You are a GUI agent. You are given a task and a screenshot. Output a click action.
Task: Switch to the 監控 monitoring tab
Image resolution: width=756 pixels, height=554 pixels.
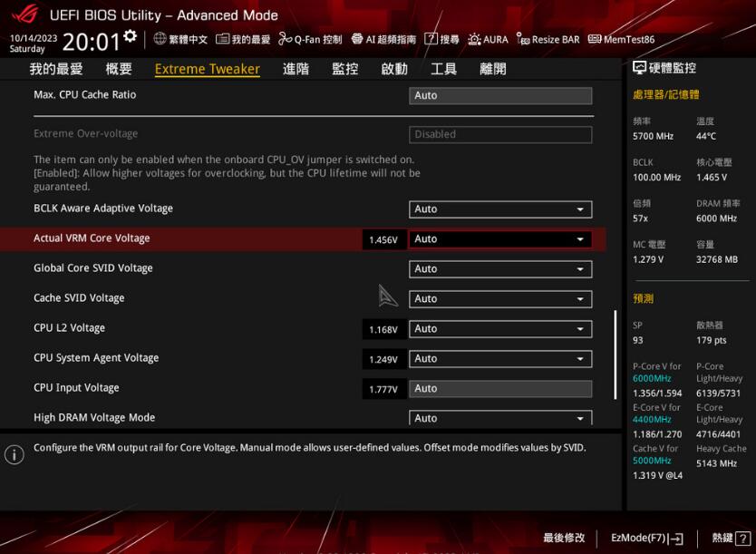click(x=344, y=68)
